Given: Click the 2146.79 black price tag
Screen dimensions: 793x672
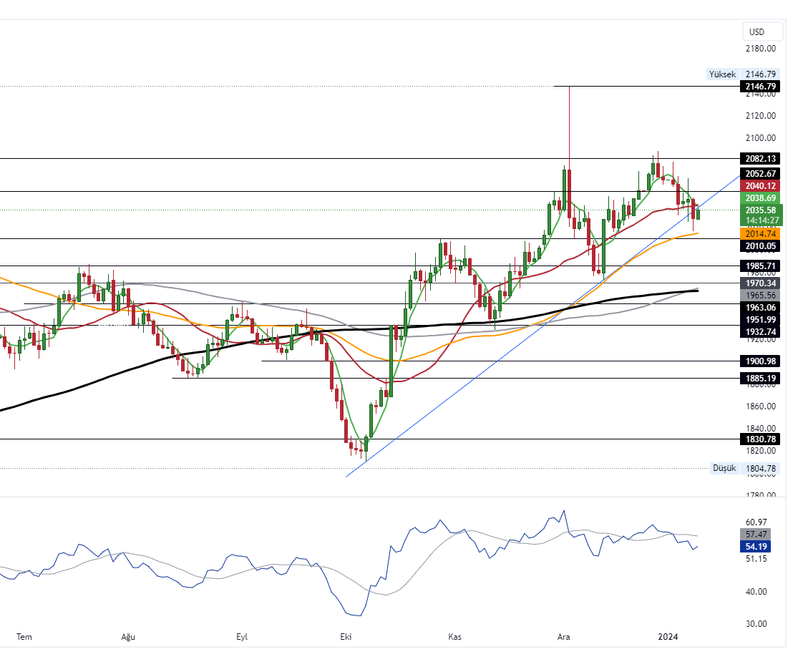Looking at the screenshot, I should point(760,86).
